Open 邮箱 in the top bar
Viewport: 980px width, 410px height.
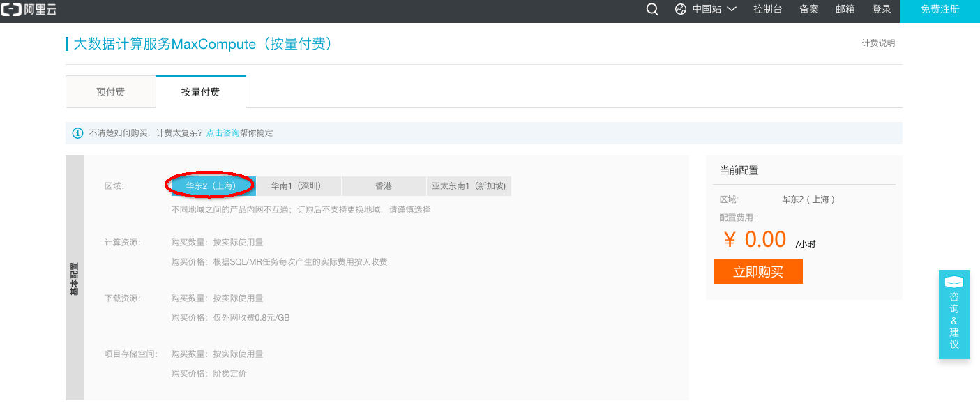(x=845, y=10)
